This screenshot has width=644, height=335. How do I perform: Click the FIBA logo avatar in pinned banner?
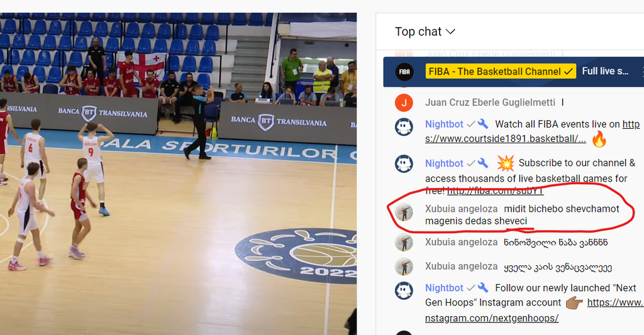(x=404, y=72)
